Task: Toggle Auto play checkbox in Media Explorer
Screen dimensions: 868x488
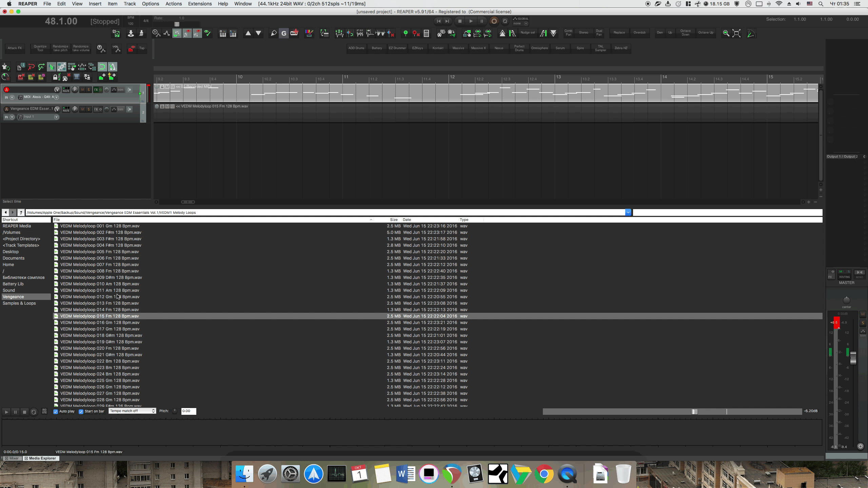Action: tap(56, 411)
